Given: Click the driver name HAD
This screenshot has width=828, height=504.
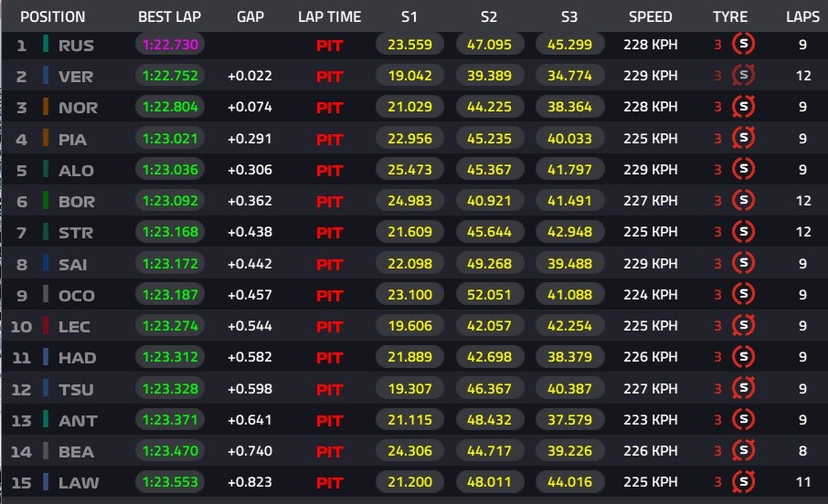Looking at the screenshot, I should [x=77, y=358].
